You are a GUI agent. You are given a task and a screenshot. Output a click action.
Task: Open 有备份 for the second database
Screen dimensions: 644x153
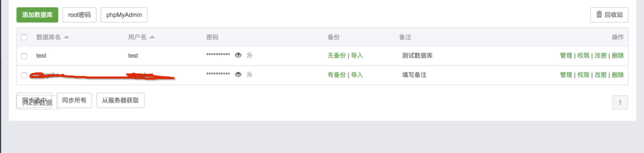pyautogui.click(x=337, y=75)
